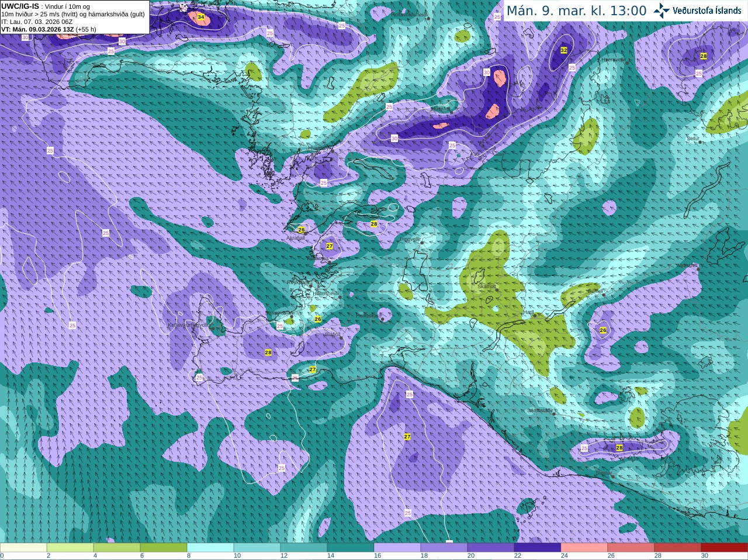Select the Bláfjöll station label
Viewport: 748px width, 560px height.
pos(333,334)
